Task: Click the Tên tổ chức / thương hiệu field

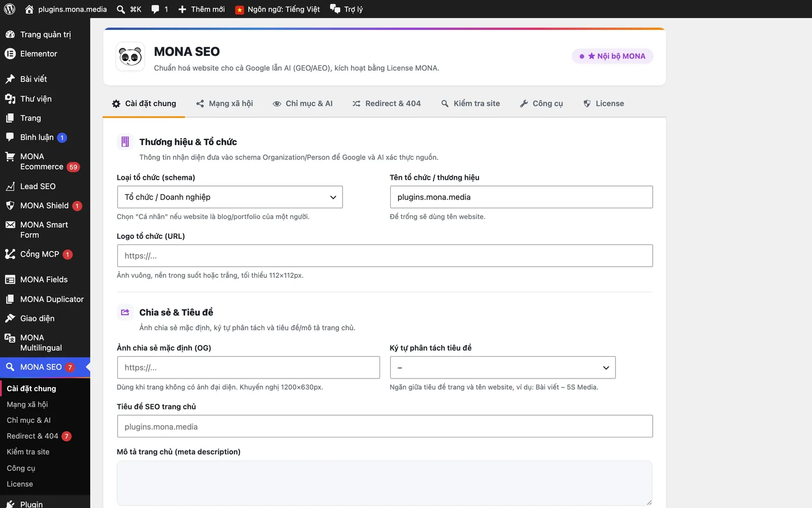Action: point(521,197)
